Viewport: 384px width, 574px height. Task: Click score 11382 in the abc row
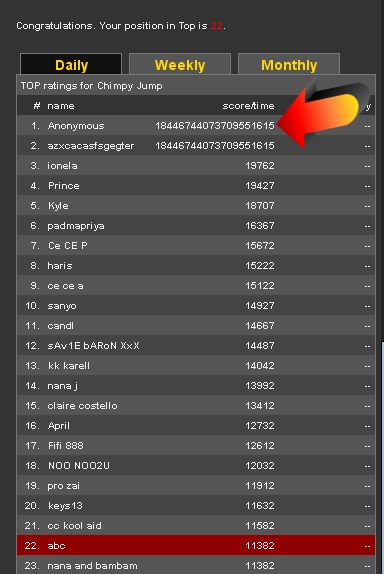260,546
